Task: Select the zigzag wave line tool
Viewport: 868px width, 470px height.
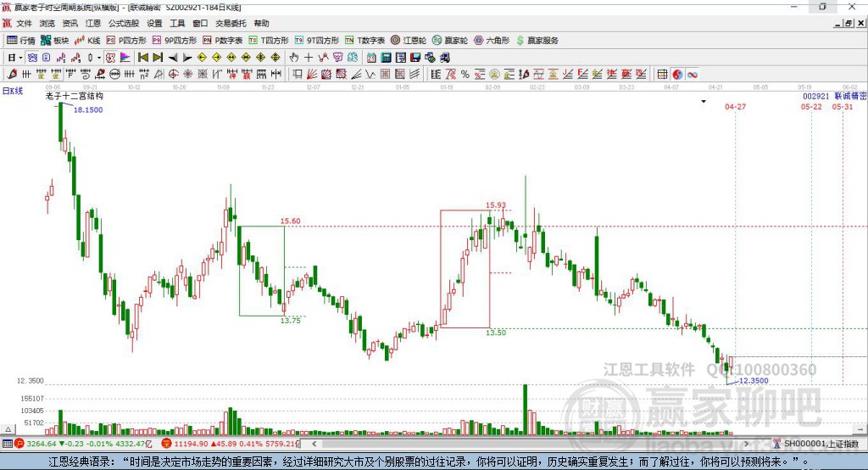Action: 370,74
